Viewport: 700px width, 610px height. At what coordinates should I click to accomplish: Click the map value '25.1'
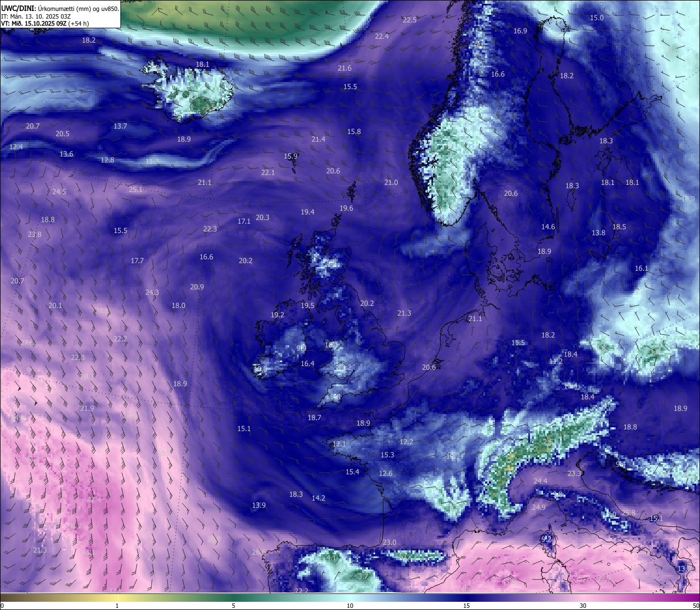[x=136, y=189]
